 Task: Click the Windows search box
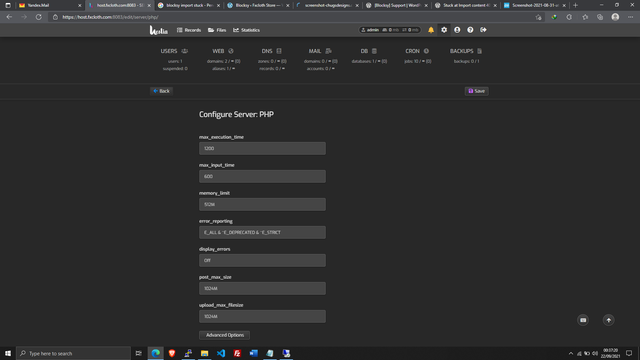click(73, 353)
